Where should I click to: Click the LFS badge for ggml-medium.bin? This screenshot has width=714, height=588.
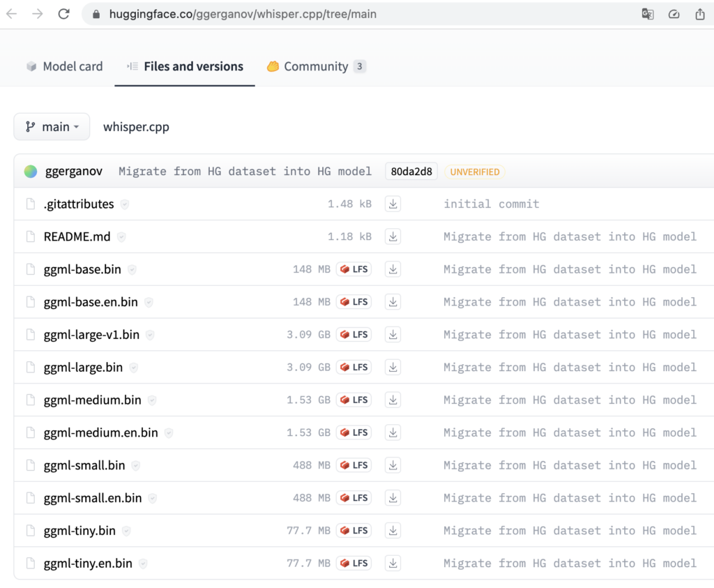[354, 400]
